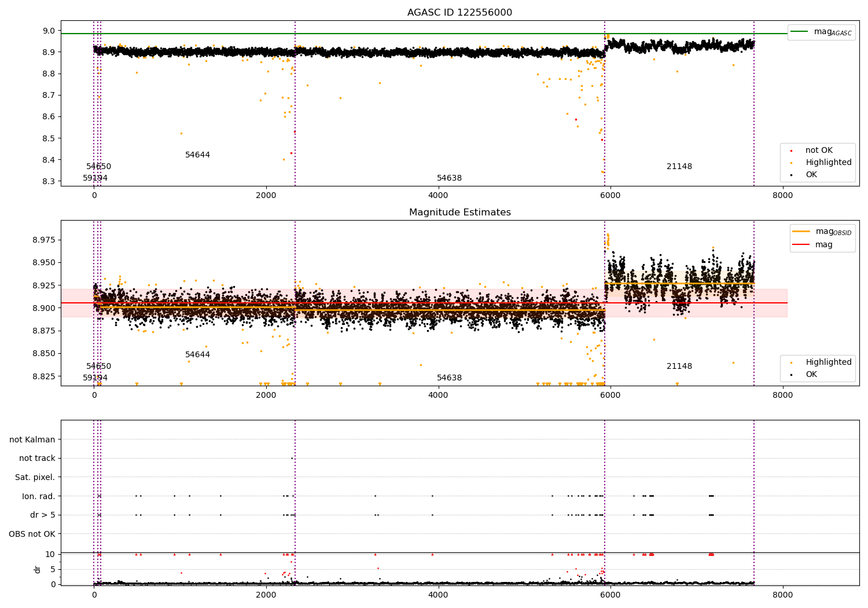Click obsid label '54644' in Magnitude Estimates plot
The width and height of the screenshot is (868, 608).
coord(197,355)
